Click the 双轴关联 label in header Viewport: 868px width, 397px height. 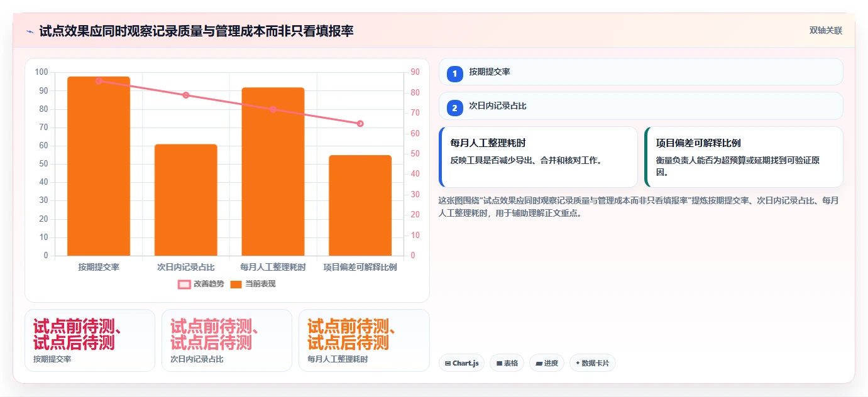point(825,31)
